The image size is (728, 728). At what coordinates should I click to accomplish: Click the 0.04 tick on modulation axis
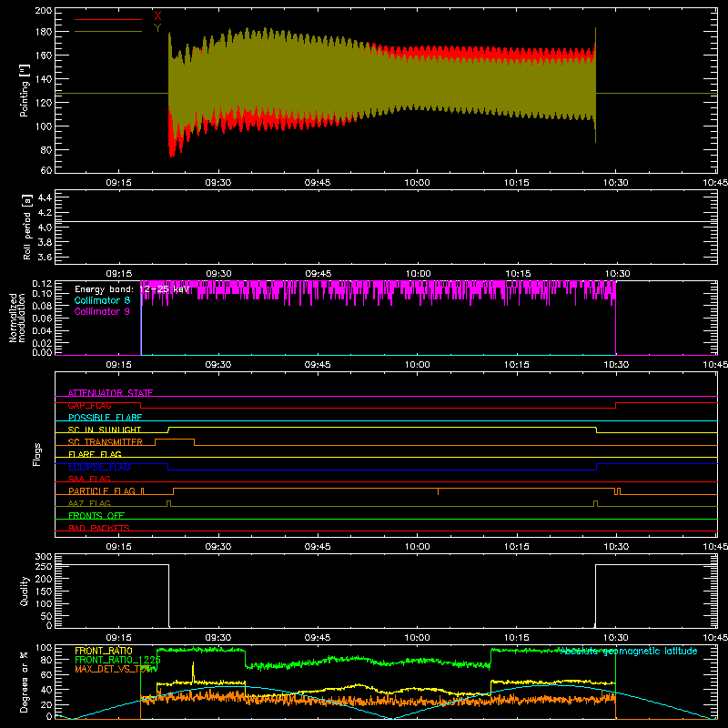click(42, 331)
